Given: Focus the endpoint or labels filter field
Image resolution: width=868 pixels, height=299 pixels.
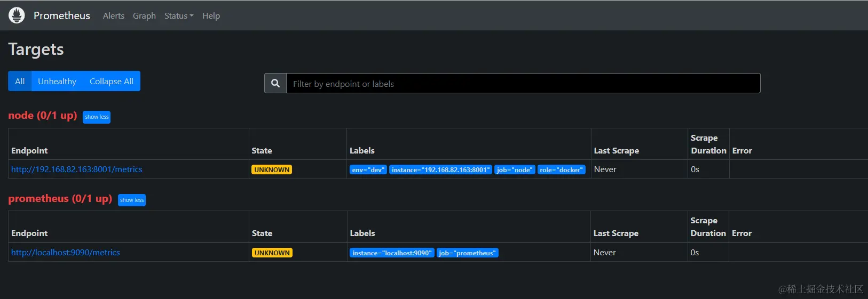Looking at the screenshot, I should click(x=523, y=83).
